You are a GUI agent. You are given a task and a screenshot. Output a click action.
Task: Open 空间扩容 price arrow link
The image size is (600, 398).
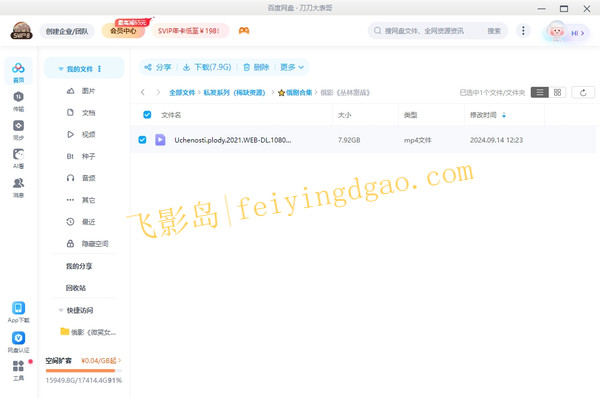coord(101,360)
